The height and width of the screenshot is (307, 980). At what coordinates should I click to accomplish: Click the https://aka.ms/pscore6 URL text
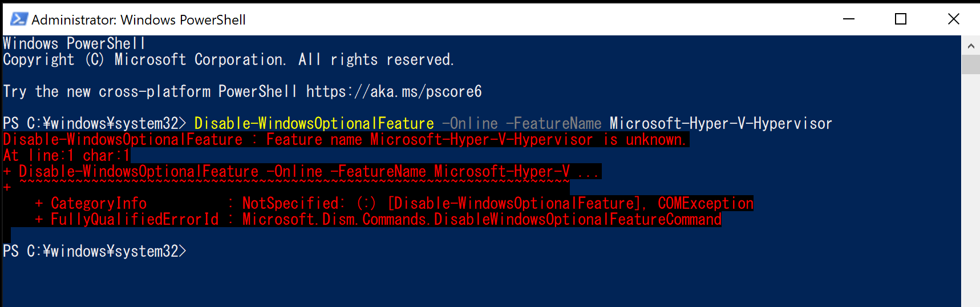pyautogui.click(x=394, y=91)
